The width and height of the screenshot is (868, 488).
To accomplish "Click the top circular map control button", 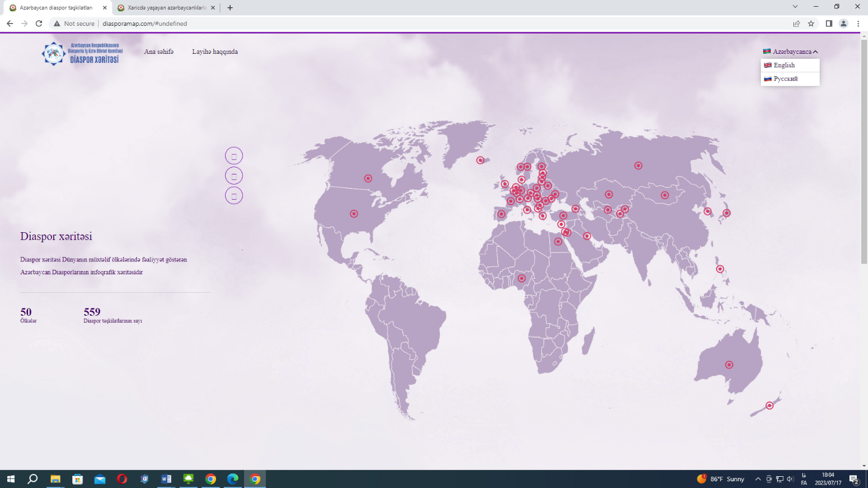I will pos(234,156).
